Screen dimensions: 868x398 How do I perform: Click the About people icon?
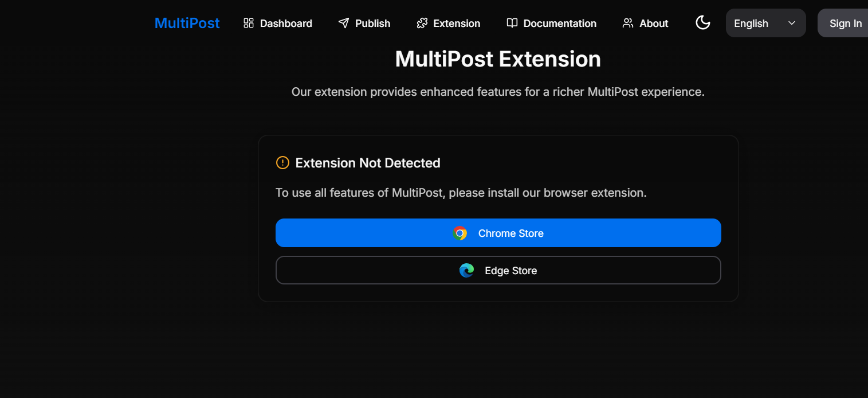point(628,23)
